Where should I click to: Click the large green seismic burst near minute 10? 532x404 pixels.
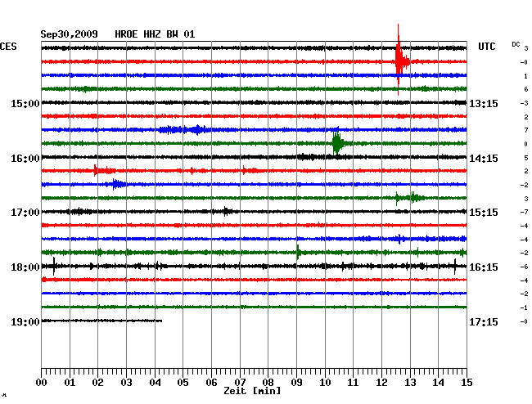click(x=337, y=142)
